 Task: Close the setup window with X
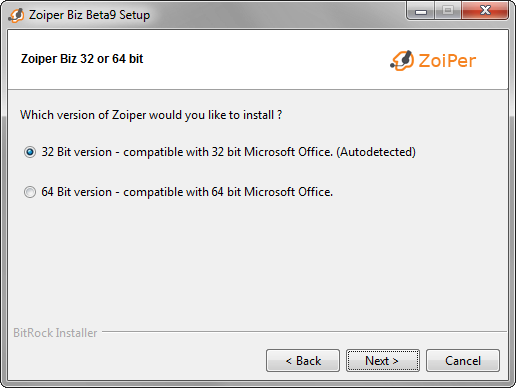pyautogui.click(x=485, y=11)
